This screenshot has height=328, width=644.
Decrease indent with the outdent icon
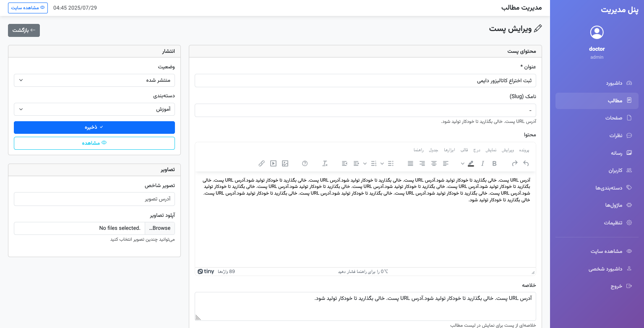click(x=356, y=163)
